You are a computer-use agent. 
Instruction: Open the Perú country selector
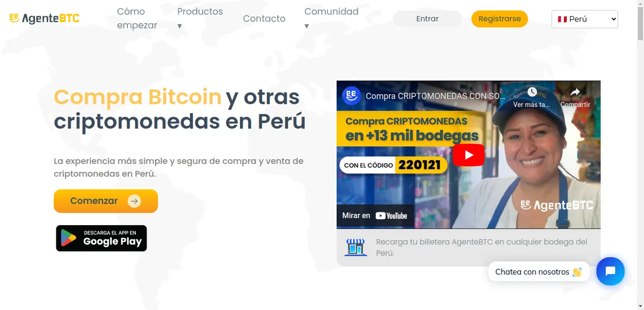(585, 19)
